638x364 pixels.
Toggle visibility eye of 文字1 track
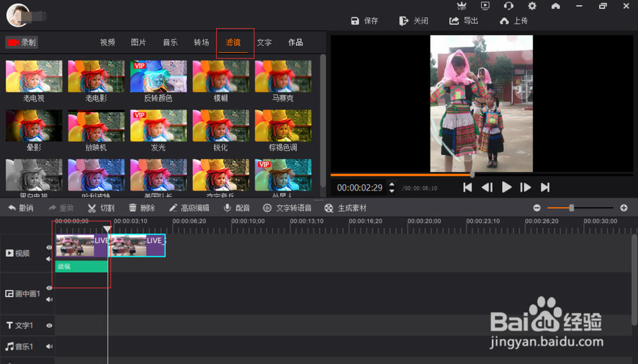click(49, 326)
